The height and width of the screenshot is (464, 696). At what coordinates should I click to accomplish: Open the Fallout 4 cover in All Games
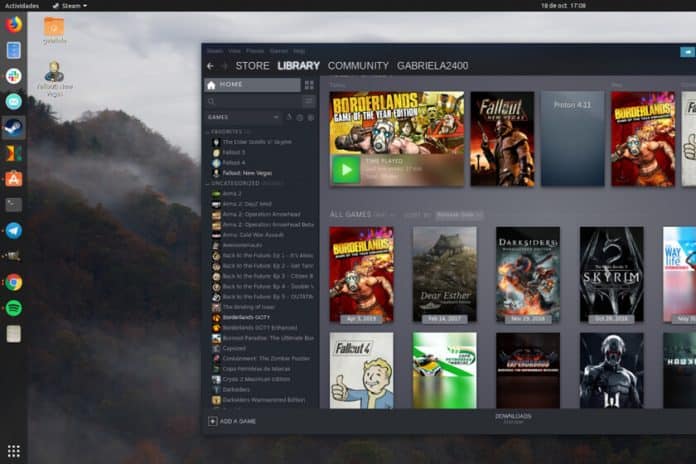point(361,370)
